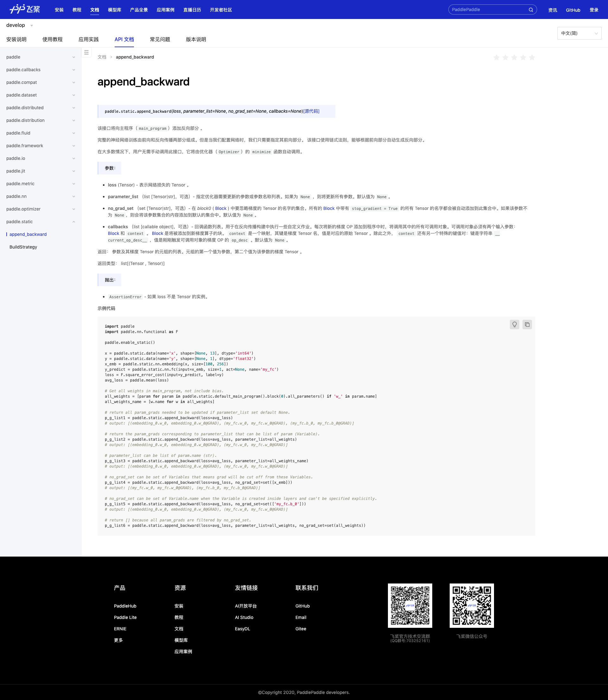This screenshot has height=700, width=608.
Task: Click the PaddlePaddle logo
Action: 24,9
